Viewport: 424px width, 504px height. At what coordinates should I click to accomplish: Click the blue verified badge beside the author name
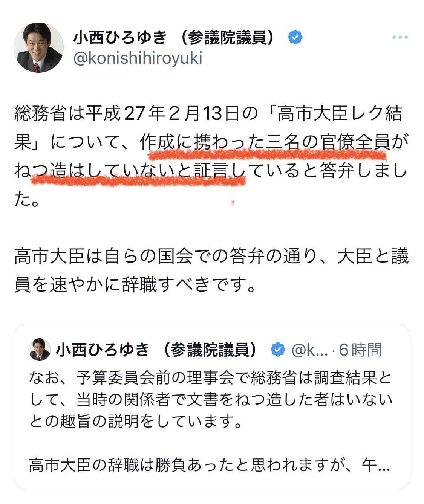click(295, 37)
